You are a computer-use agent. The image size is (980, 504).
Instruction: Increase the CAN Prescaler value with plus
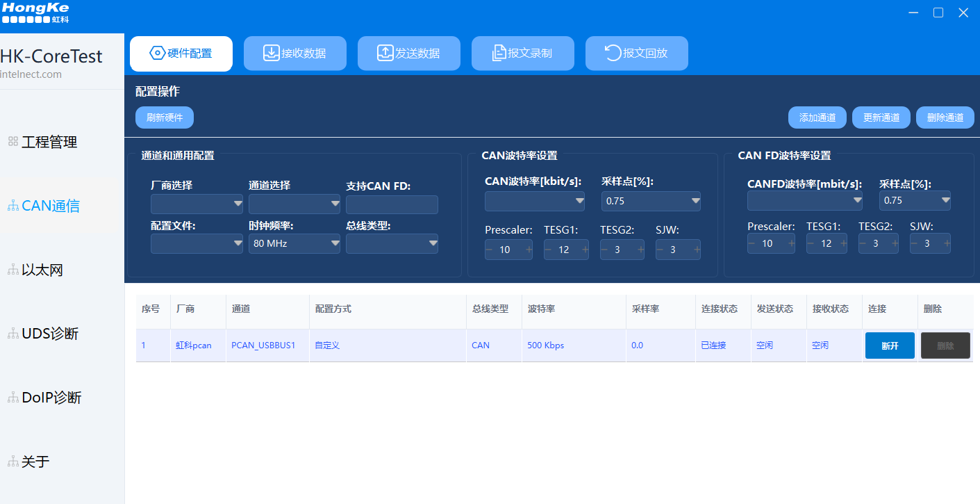pos(529,250)
